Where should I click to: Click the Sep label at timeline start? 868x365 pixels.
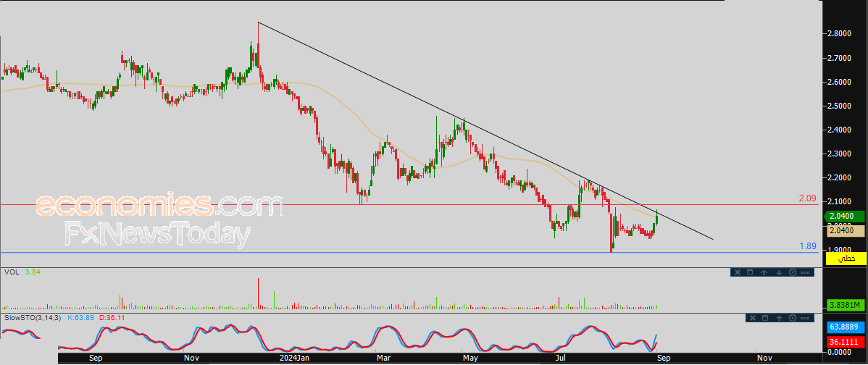tap(95, 358)
